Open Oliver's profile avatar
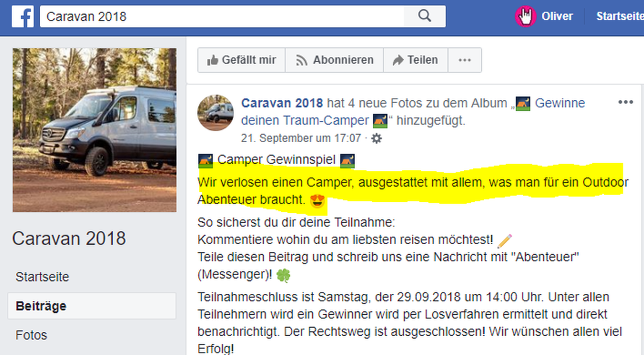The width and height of the screenshot is (644, 355). coord(525,16)
